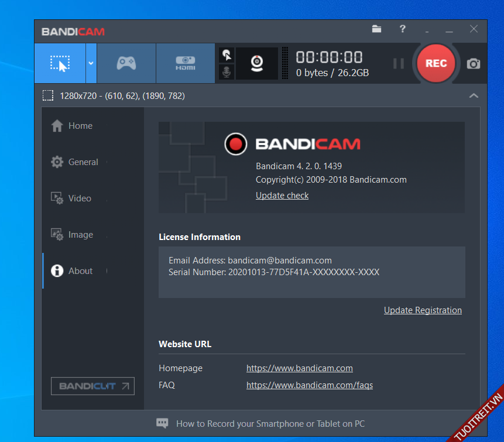Image resolution: width=504 pixels, height=442 pixels.
Task: Select the screen rectangle recording mode
Action: pyautogui.click(x=60, y=63)
